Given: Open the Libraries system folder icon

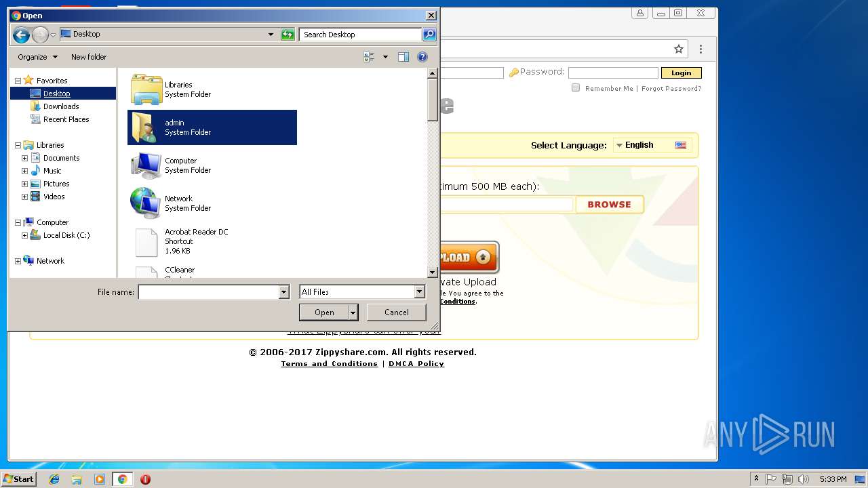Looking at the screenshot, I should (x=146, y=89).
